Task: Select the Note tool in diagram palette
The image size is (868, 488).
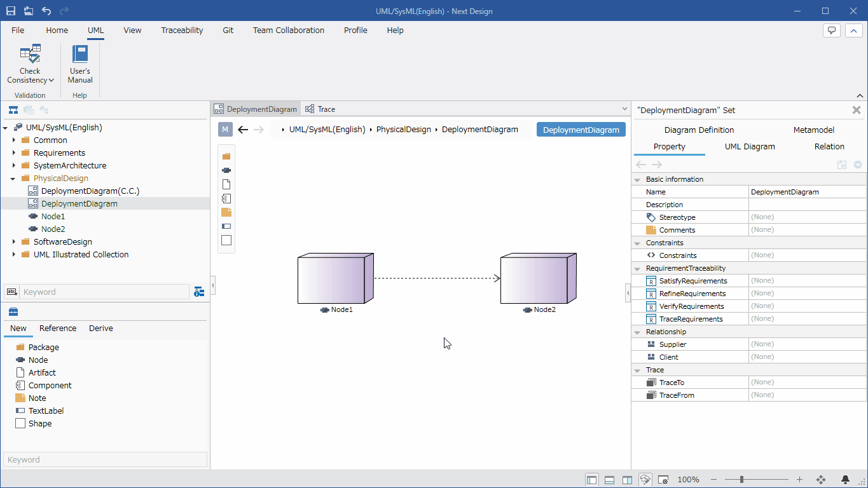Action: [x=226, y=212]
